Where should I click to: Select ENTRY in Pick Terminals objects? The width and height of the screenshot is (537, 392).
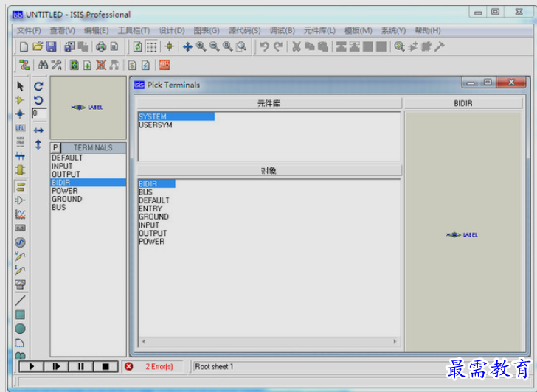point(150,209)
